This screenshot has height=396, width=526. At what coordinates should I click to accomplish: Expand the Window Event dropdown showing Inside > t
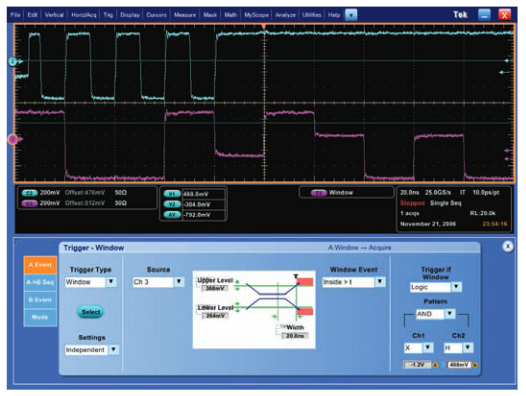coord(380,282)
